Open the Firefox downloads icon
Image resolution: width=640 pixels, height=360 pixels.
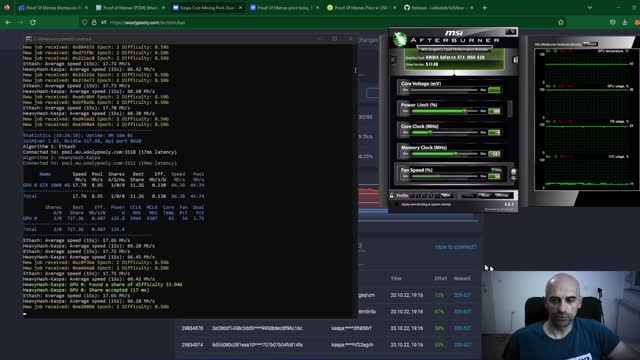[x=624, y=22]
